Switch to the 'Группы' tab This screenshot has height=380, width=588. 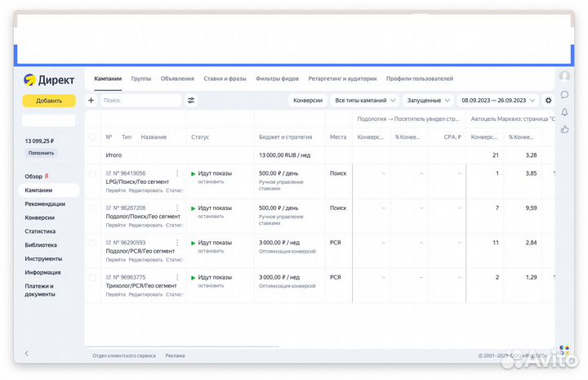[140, 78]
